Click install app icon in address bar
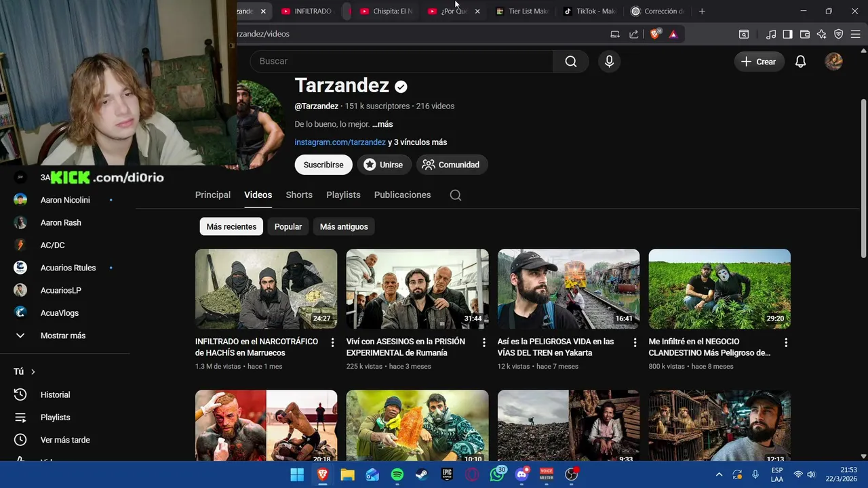Image resolution: width=868 pixels, height=488 pixels. coord(615,34)
